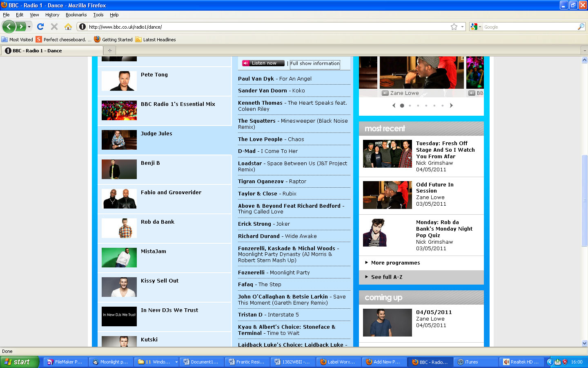Image resolution: width=588 pixels, height=368 pixels.
Task: Click the search magnifier icon
Action: click(581, 27)
